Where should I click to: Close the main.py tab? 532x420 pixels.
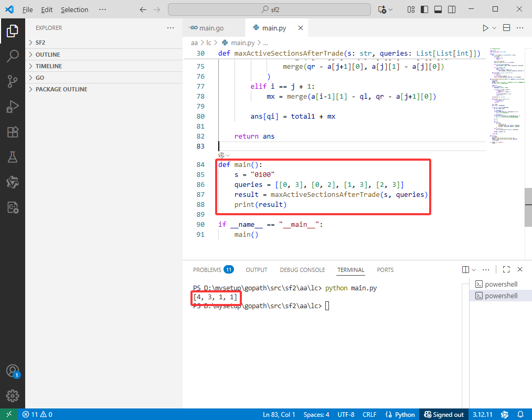(x=301, y=28)
